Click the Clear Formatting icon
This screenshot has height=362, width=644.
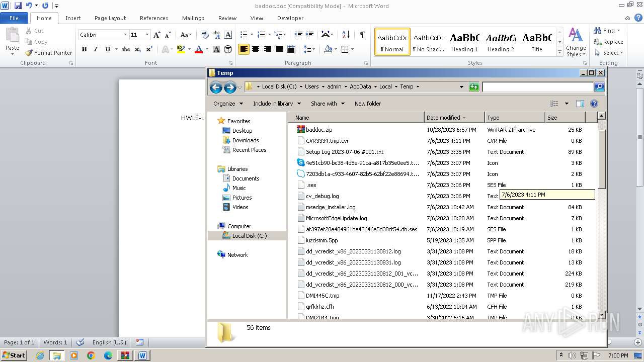click(204, 35)
